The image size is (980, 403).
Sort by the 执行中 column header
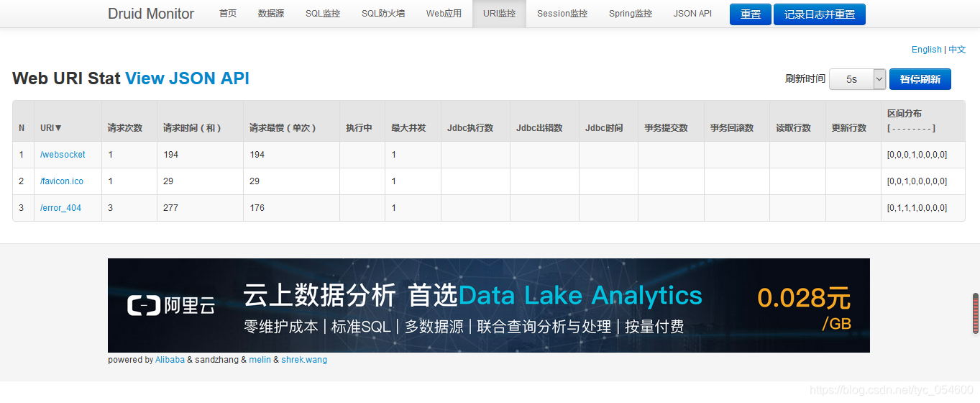(359, 128)
